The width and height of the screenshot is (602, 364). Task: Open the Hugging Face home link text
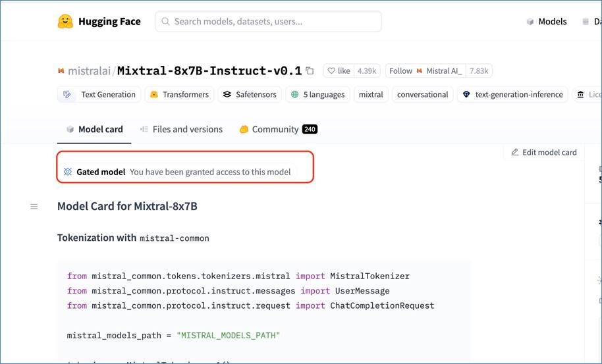tap(109, 22)
